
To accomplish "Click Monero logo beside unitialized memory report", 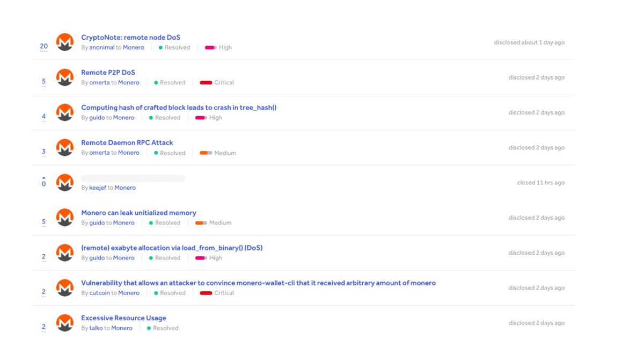I will tap(65, 218).
